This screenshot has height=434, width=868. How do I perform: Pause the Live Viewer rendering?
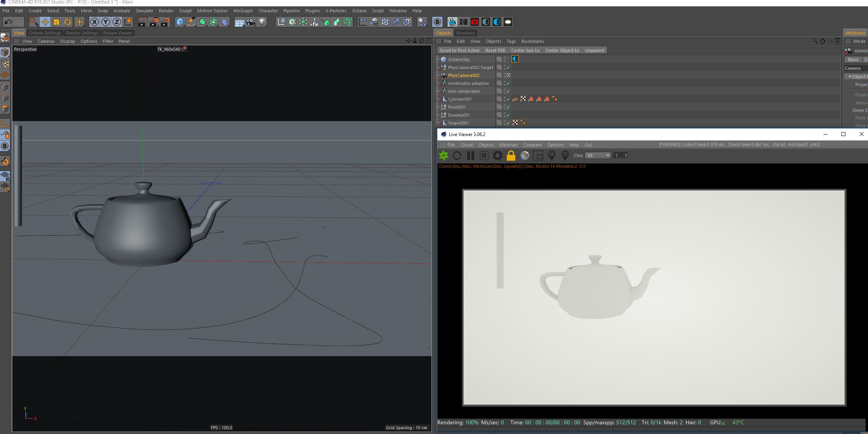pyautogui.click(x=471, y=156)
